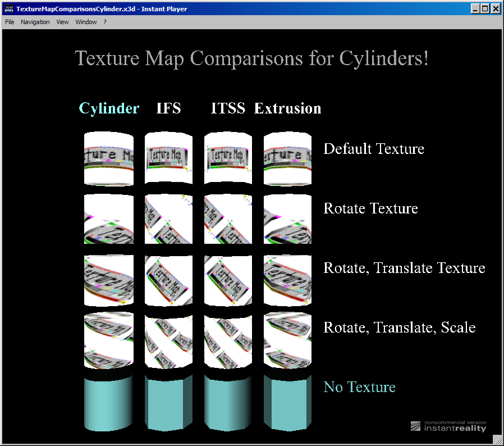
Task: Minimize the Instant Player window
Action: pyautogui.click(x=476, y=8)
